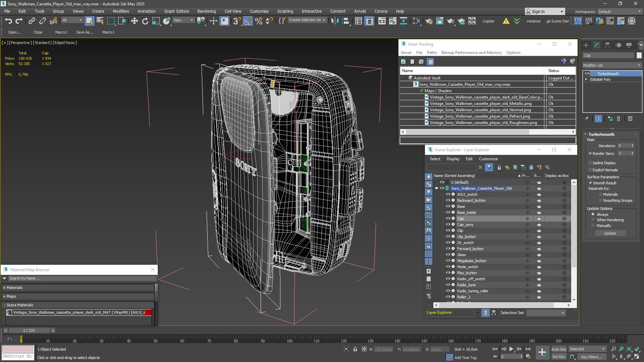Open the Selection Set dropdown in Layer Explorer
The width and height of the screenshot is (644, 362).
tap(545, 313)
